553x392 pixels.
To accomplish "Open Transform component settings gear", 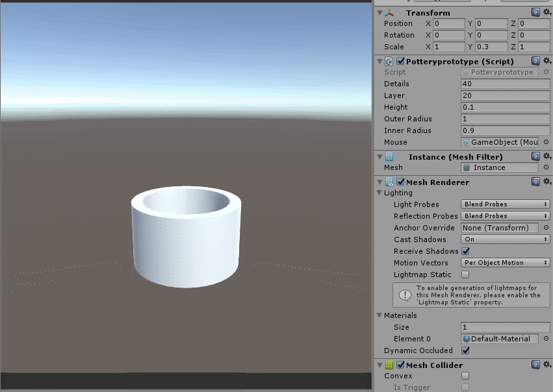I will click(x=547, y=12).
